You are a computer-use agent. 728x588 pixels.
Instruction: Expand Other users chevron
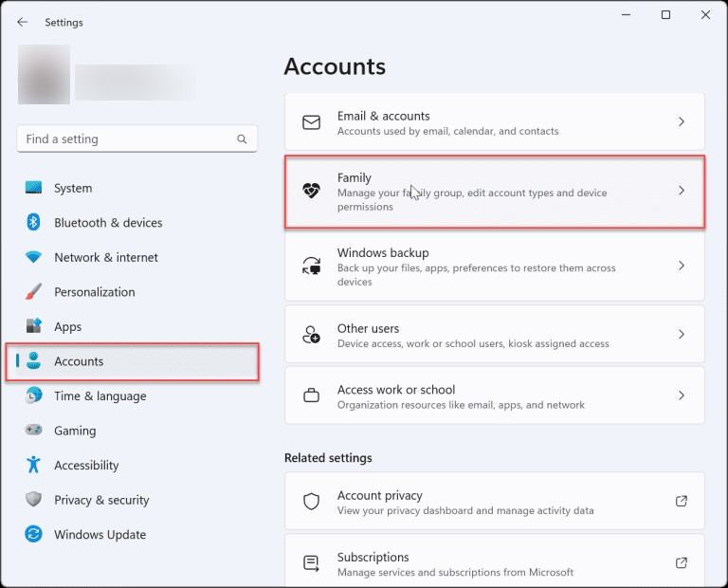tap(682, 335)
